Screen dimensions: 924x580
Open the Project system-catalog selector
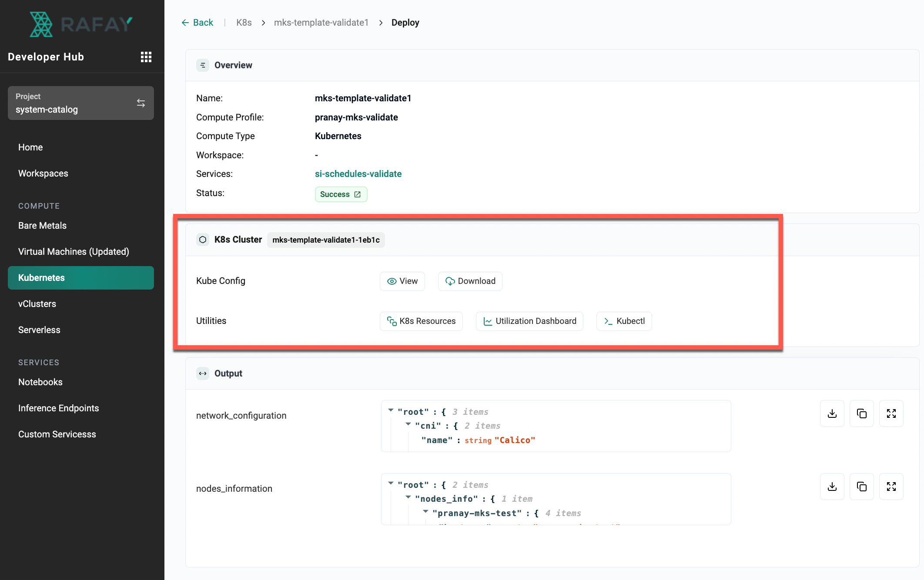pyautogui.click(x=81, y=103)
